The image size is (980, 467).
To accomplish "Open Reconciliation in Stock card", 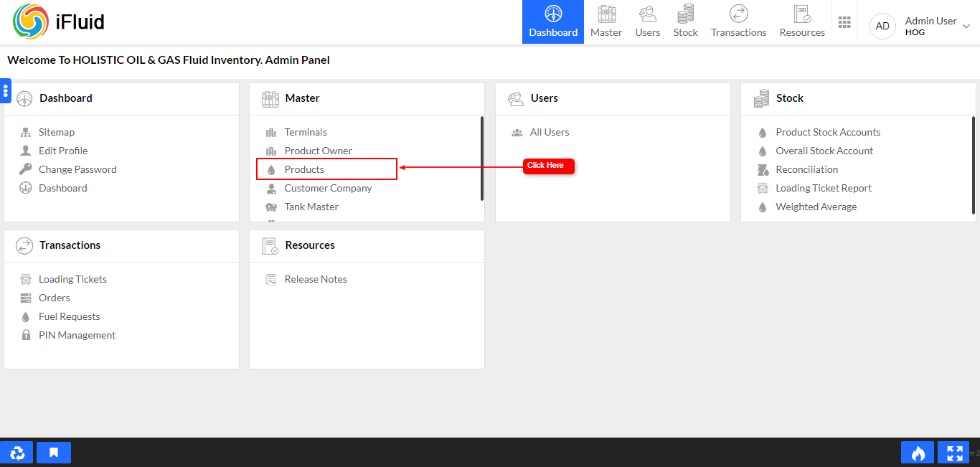I will [x=807, y=169].
